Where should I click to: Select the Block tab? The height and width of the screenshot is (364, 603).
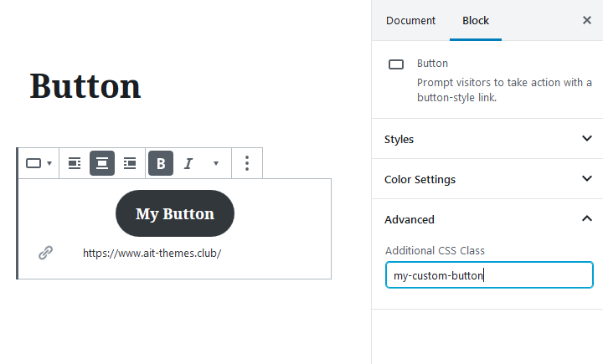476,20
